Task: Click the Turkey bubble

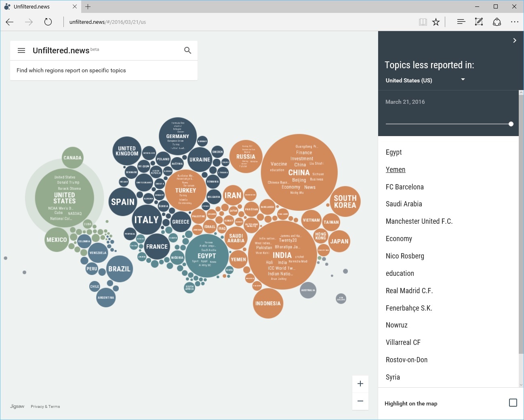Action: tap(185, 190)
